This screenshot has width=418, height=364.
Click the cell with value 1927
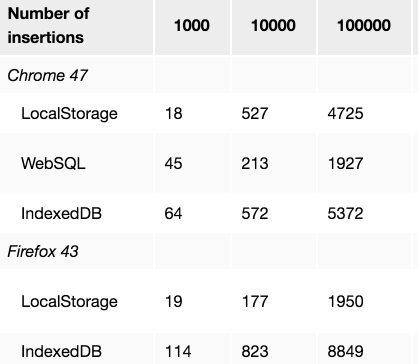(345, 163)
